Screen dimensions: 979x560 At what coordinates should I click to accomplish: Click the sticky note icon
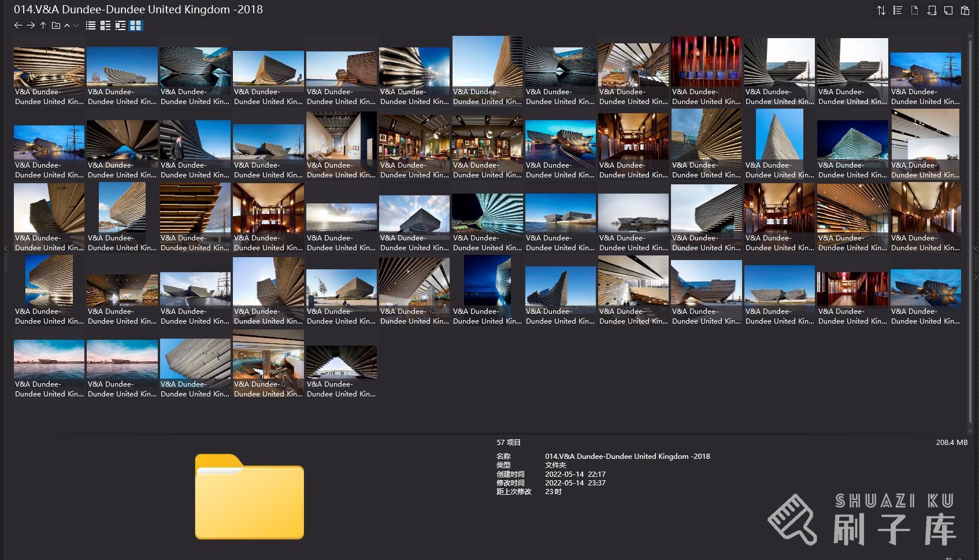tap(948, 10)
